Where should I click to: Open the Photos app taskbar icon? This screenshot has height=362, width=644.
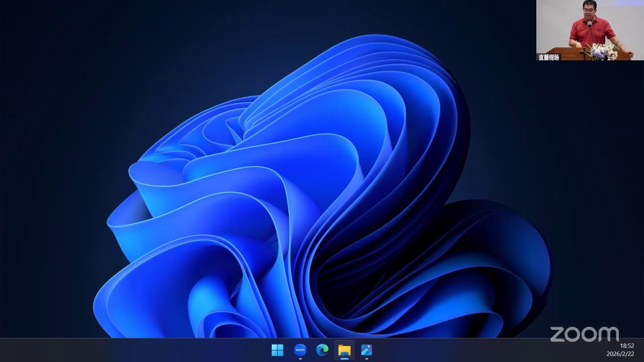pyautogui.click(x=366, y=350)
